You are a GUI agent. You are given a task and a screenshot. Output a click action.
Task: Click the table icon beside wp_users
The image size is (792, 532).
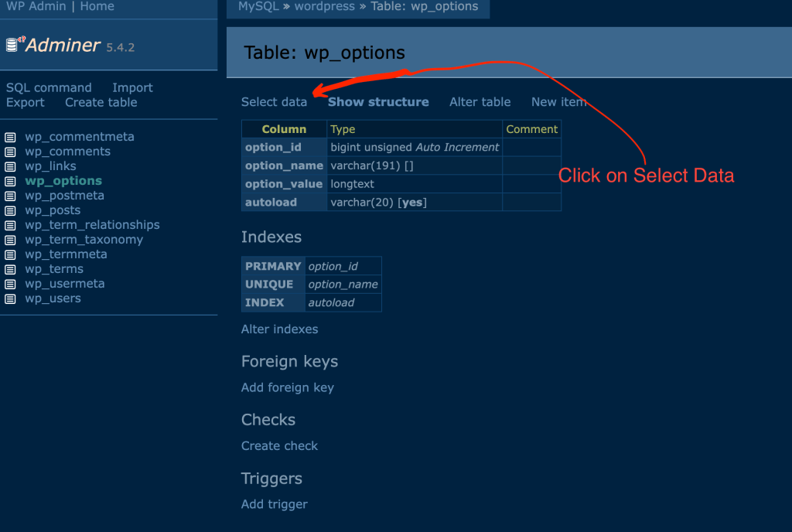[11, 298]
